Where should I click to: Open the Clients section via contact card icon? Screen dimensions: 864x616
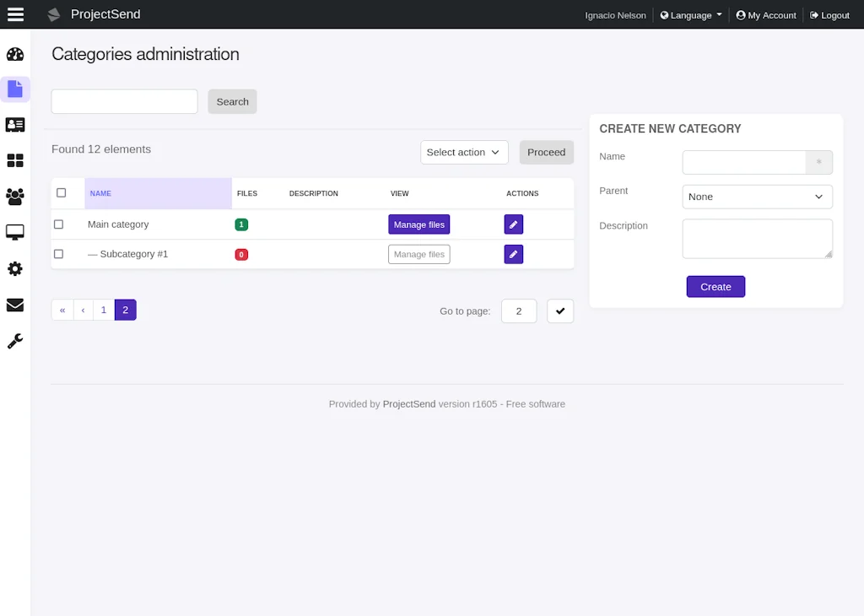coord(15,124)
